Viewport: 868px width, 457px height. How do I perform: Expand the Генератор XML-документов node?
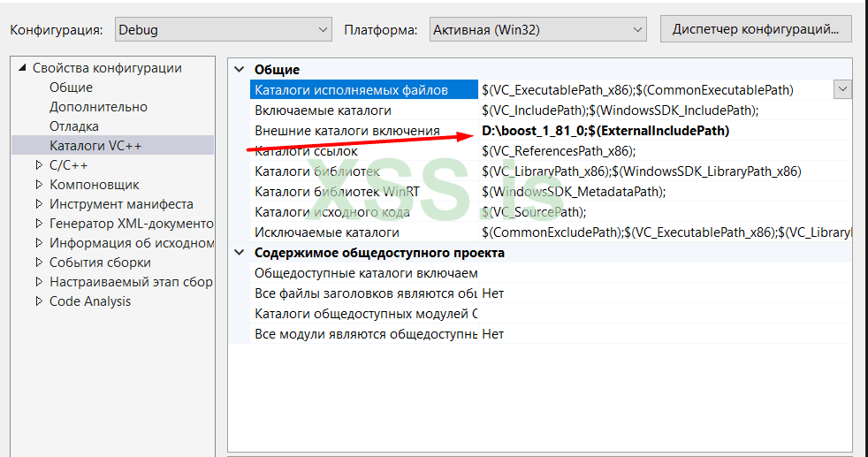point(39,224)
